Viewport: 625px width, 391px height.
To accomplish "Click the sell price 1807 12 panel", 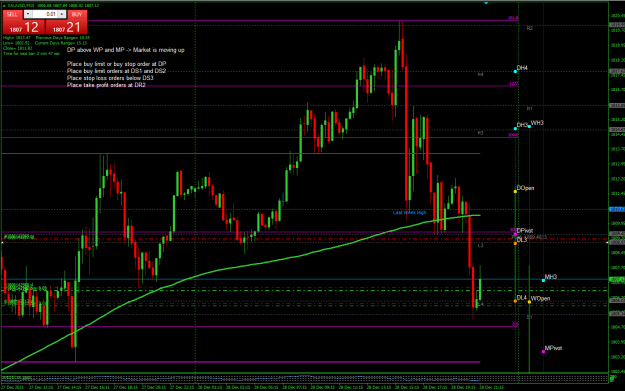I will pos(24,27).
